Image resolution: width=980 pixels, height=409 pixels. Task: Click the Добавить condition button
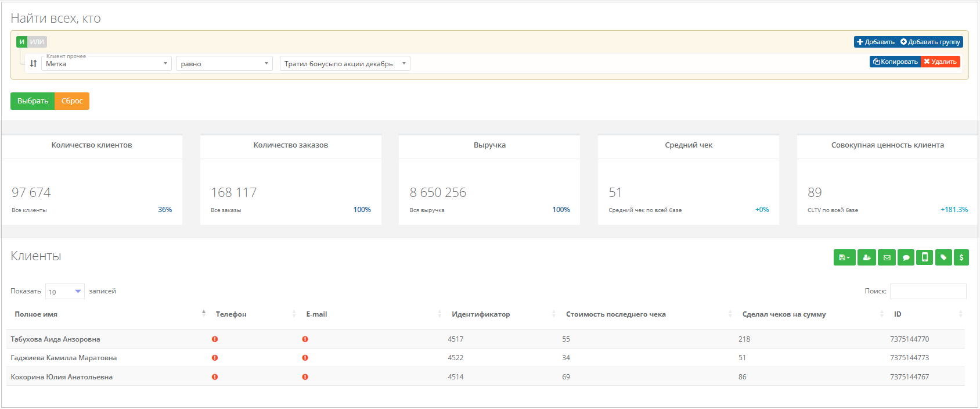875,42
